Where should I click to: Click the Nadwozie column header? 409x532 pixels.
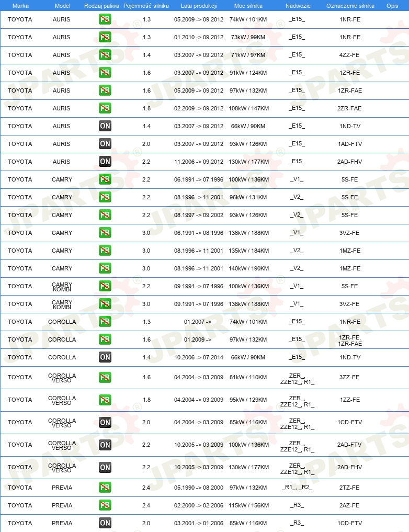pyautogui.click(x=298, y=6)
